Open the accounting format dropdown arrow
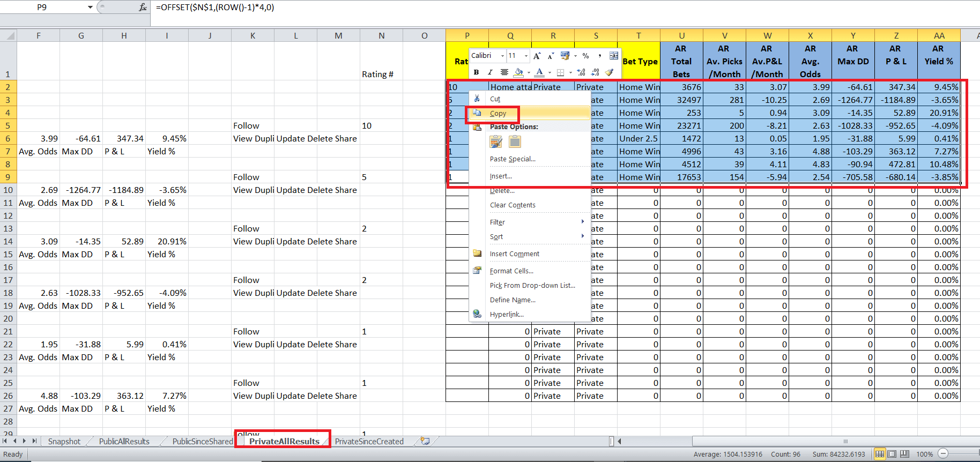The image size is (980, 462). 575,56
